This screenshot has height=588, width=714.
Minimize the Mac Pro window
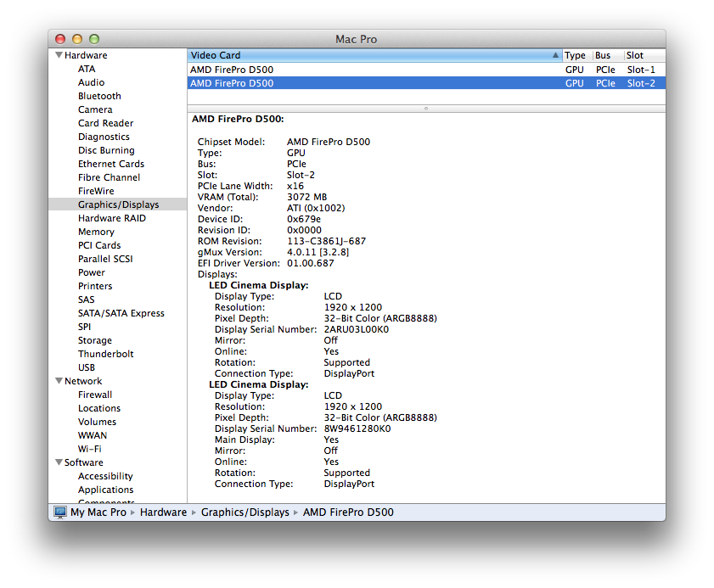[x=77, y=39]
